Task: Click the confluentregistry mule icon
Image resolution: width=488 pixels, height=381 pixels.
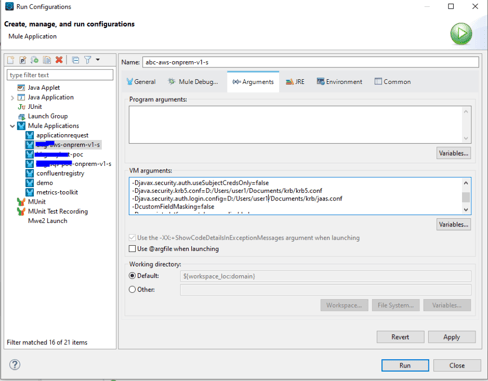Action: coord(30,173)
